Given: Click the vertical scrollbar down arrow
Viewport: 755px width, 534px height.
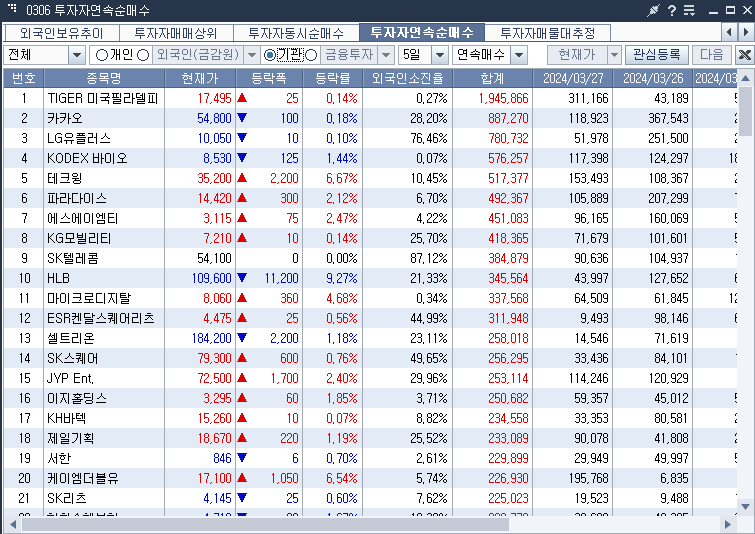Looking at the screenshot, I should pyautogui.click(x=745, y=507).
